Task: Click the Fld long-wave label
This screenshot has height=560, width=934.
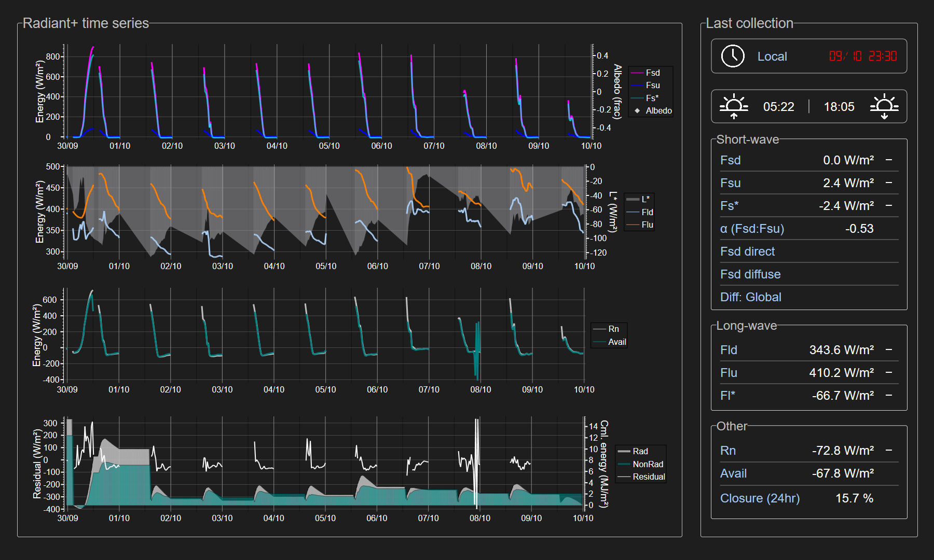Action: [x=729, y=350]
